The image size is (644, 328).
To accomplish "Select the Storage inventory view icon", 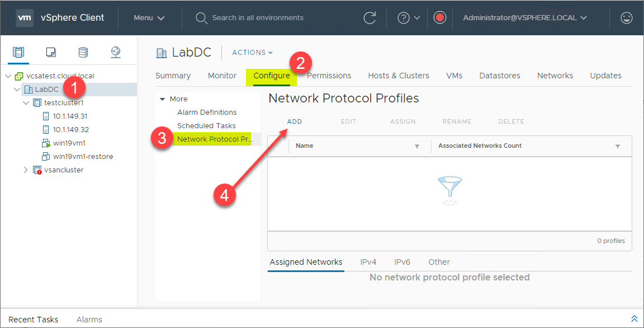I will coord(83,52).
